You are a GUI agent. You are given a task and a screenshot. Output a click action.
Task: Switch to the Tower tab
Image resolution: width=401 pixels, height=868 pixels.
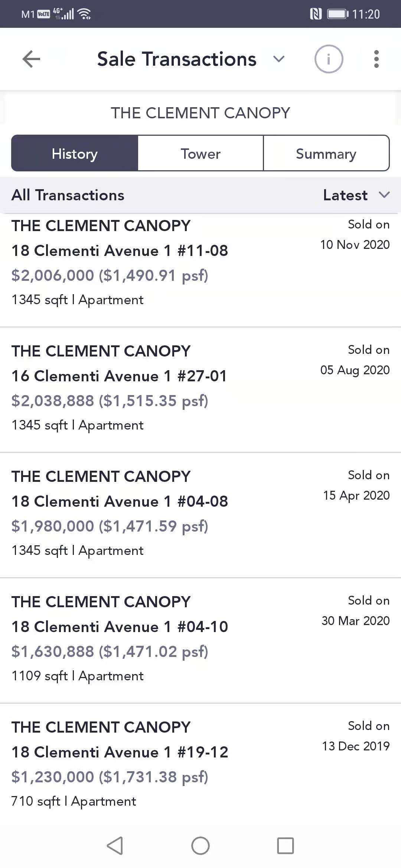200,153
